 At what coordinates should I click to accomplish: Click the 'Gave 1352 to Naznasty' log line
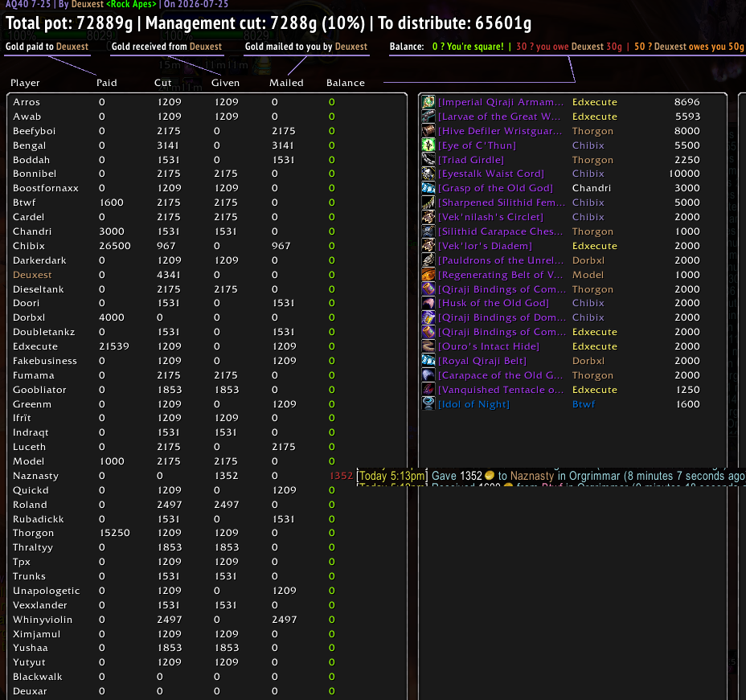[551, 476]
